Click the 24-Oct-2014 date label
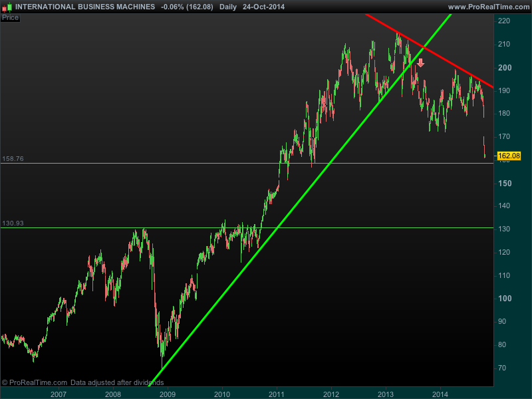532x399 pixels. (263, 7)
